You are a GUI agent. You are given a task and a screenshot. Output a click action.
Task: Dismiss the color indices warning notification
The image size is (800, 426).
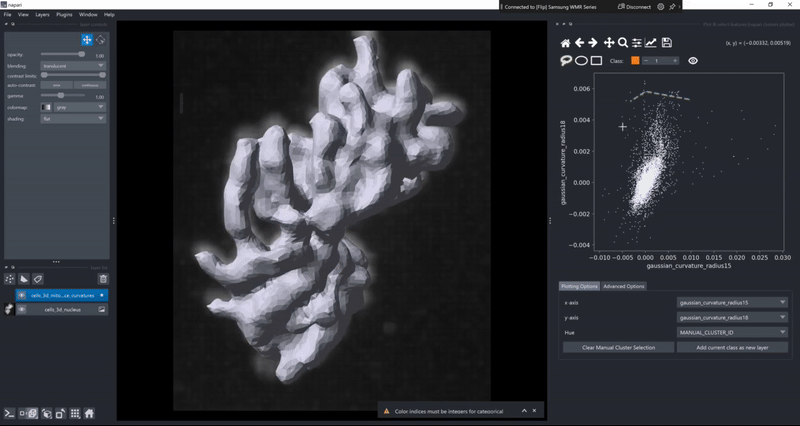(534, 411)
